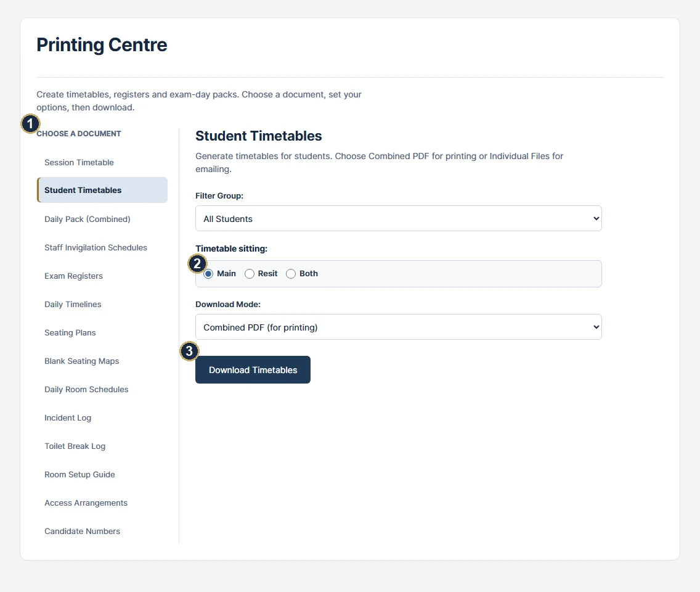
Task: Select Student Timetables in sidebar
Action: point(102,190)
